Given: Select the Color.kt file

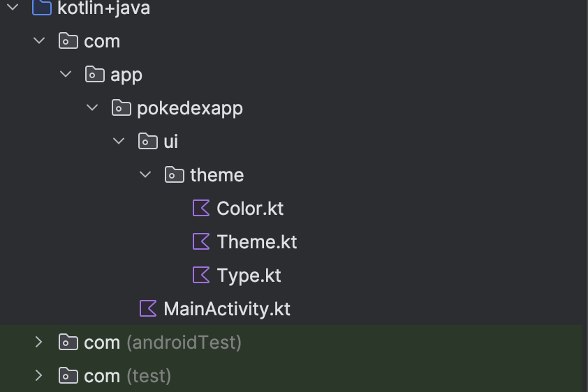Looking at the screenshot, I should coord(250,208).
